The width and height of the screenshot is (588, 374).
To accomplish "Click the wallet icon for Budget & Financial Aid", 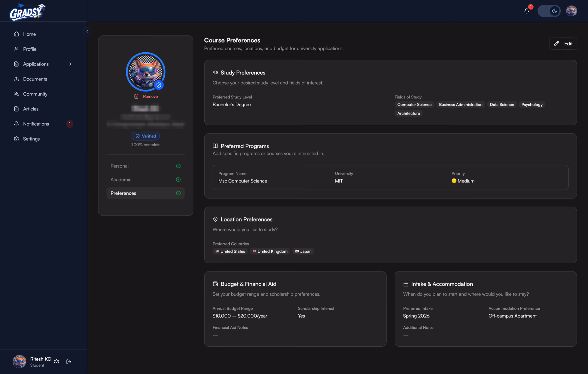I will tap(215, 284).
